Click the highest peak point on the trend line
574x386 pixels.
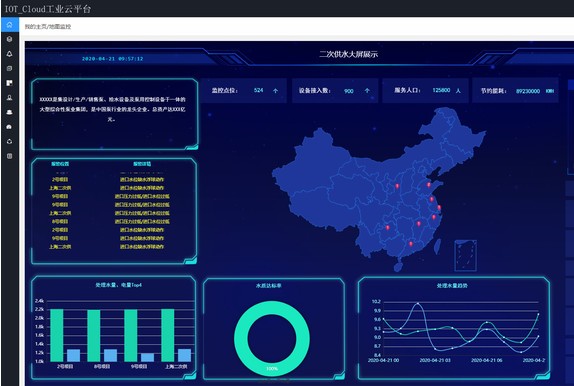(x=417, y=304)
